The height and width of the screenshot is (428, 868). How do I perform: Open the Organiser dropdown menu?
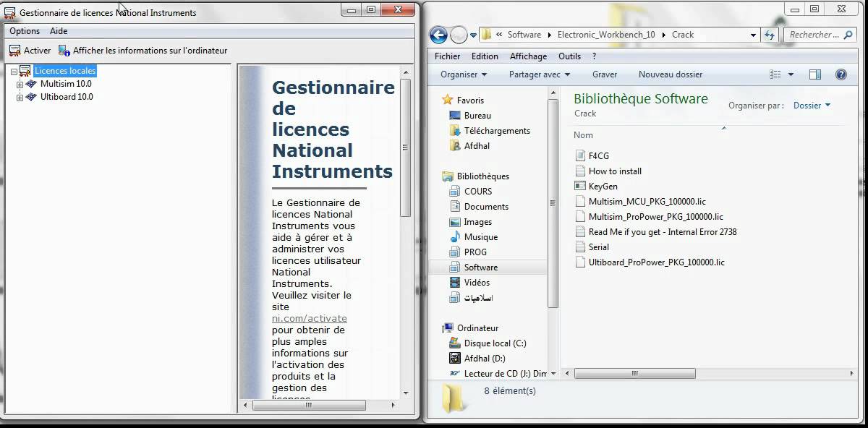click(464, 74)
